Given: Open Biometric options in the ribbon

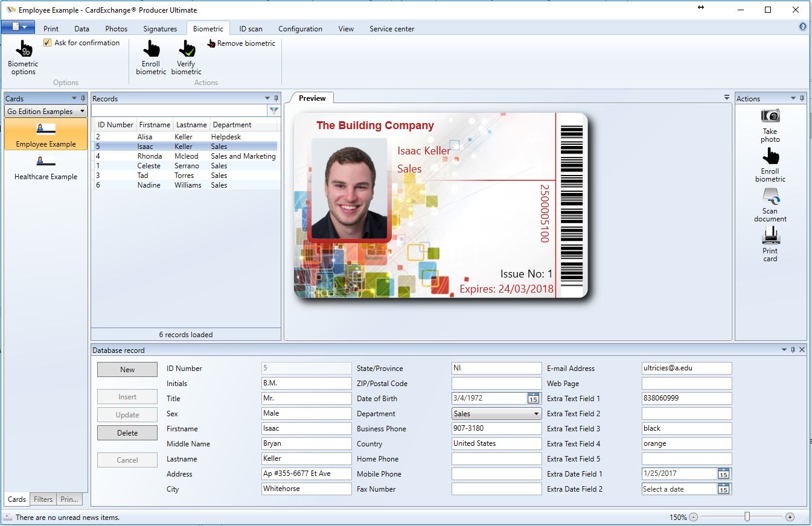Looking at the screenshot, I should pyautogui.click(x=23, y=58).
